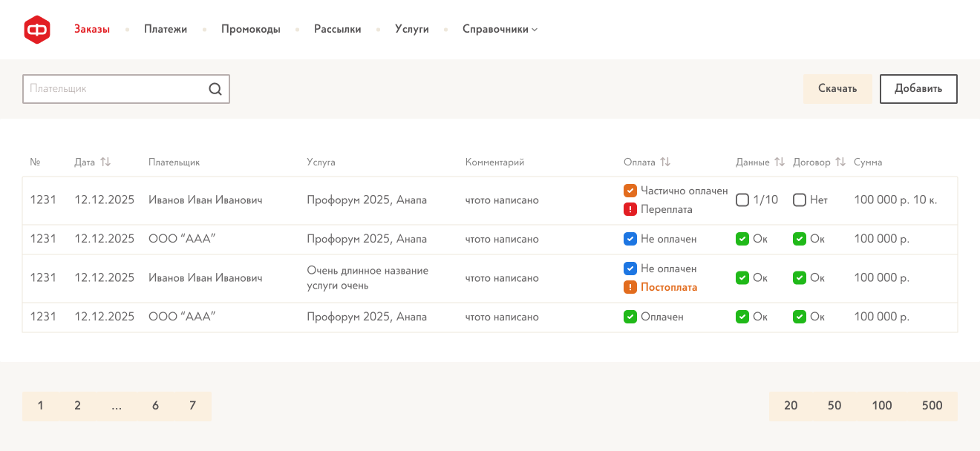Tick the Договор checkbox labeled Нет
Screen dimensions: 980x451
pos(800,200)
